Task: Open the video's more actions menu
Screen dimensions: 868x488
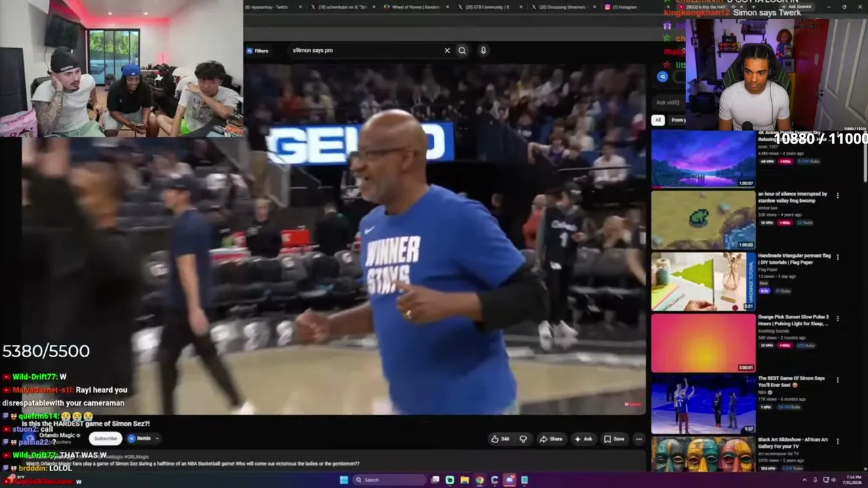Action: (x=639, y=439)
